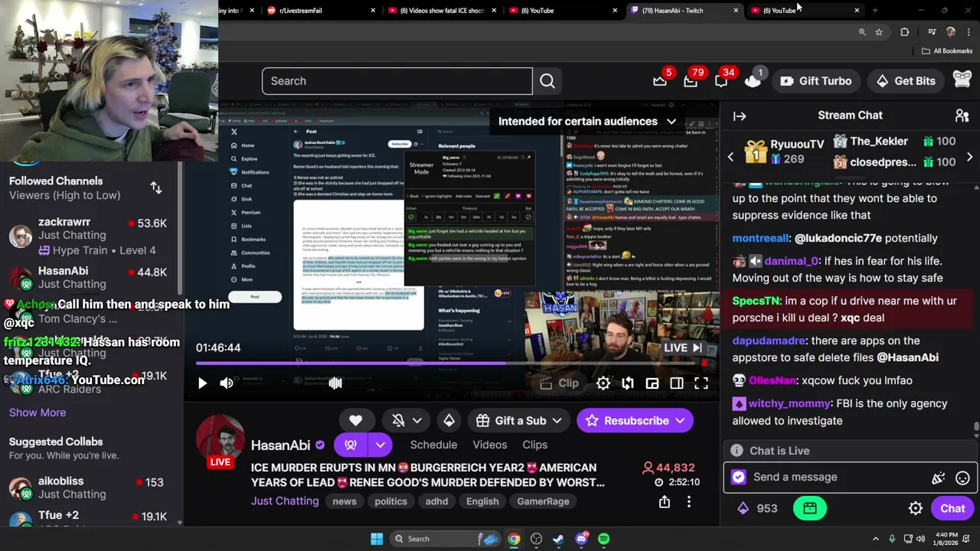
Task: Select the GamerRage tag
Action: point(543,501)
